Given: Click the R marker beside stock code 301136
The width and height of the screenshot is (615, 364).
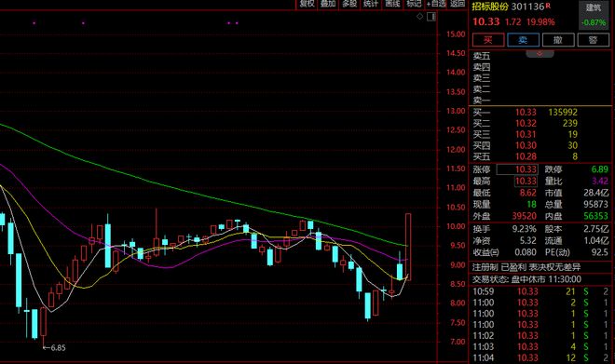Looking at the screenshot, I should [548, 6].
